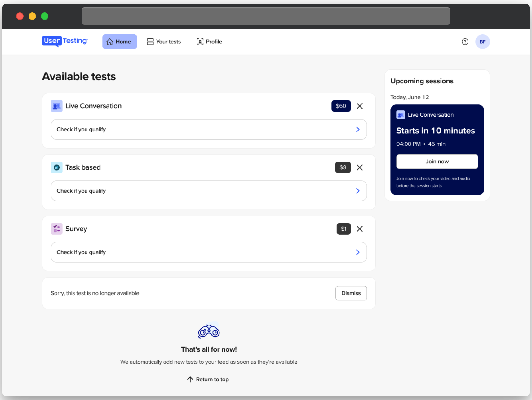Screen dimensions: 532x400
Task: Open the help question mark icon
Action: [x=465, y=42]
